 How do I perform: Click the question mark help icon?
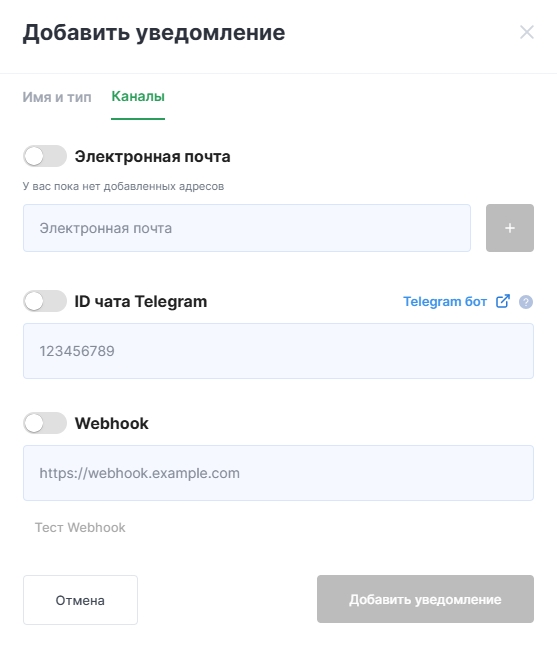tap(526, 302)
